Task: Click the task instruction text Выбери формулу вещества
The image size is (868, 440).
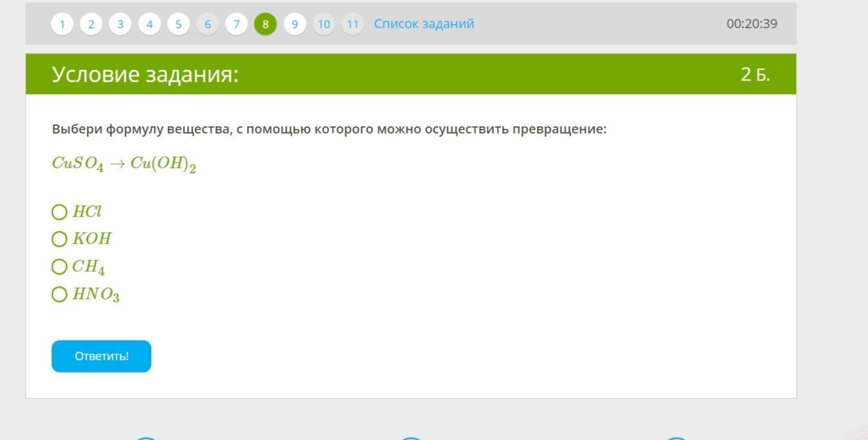Action: [329, 129]
